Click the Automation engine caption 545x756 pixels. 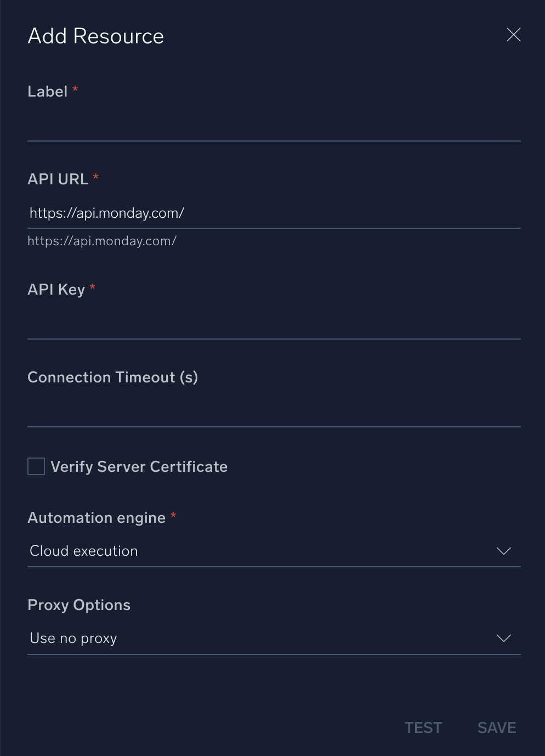[x=96, y=518]
